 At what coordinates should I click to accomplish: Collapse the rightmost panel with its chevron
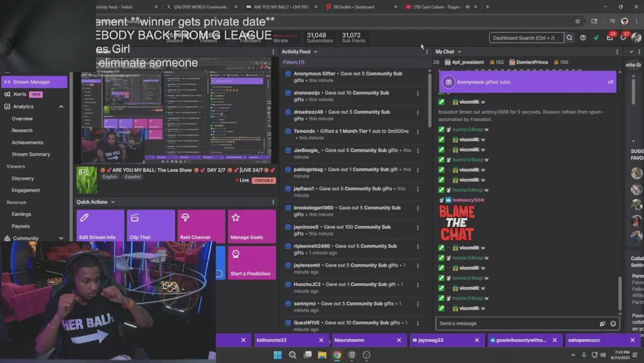tap(631, 51)
